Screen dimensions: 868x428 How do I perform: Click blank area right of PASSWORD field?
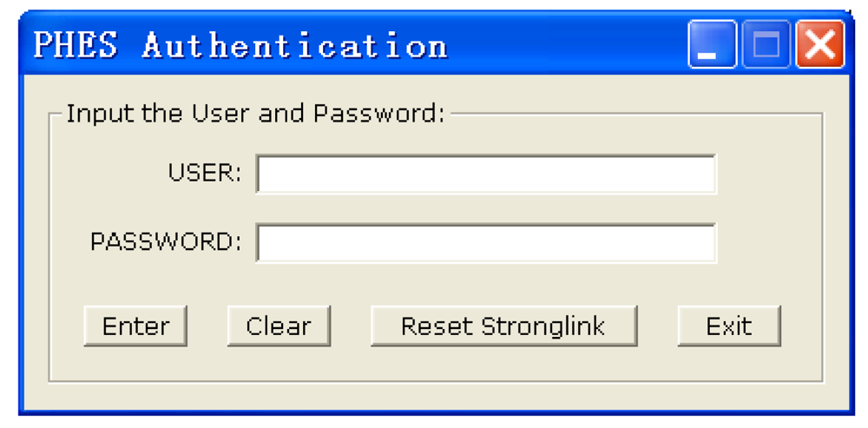point(768,243)
